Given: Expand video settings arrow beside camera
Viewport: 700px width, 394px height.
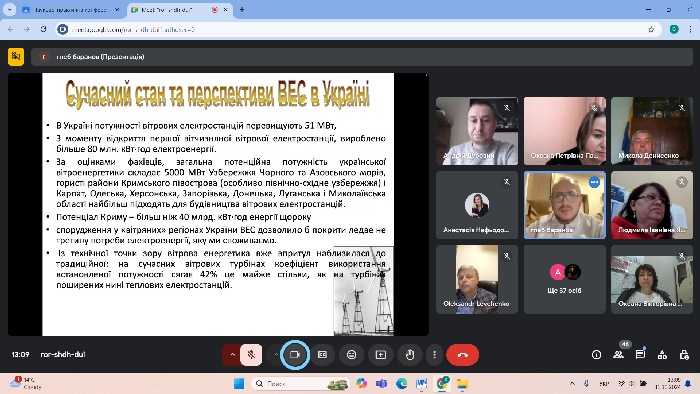Looking at the screenshot, I should [x=276, y=355].
